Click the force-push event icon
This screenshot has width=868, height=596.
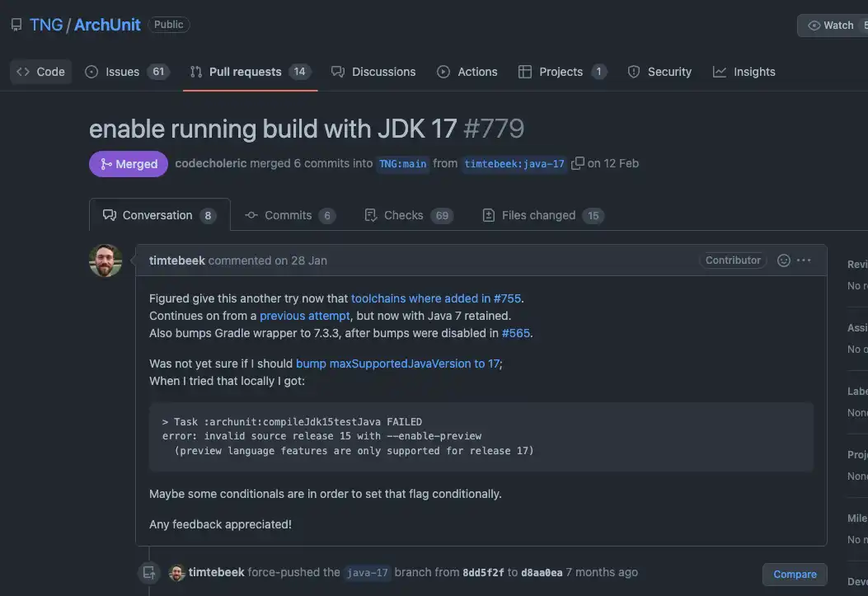point(149,573)
